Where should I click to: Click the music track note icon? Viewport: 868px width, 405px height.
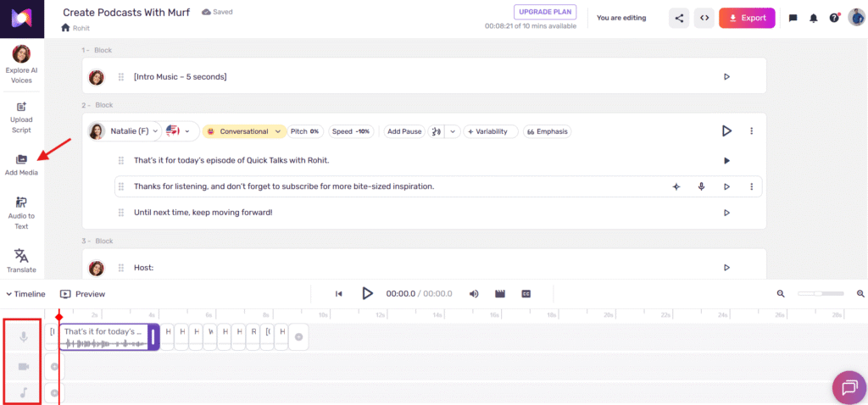pos(23,393)
